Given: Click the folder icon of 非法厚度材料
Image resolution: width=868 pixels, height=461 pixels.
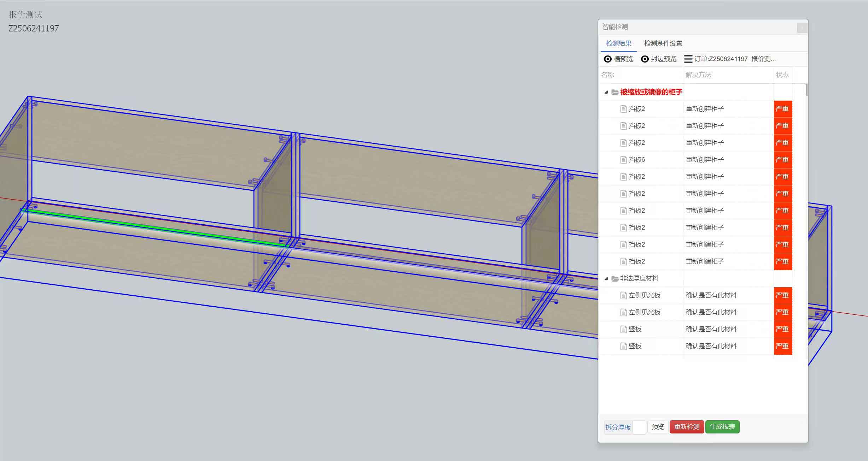Looking at the screenshot, I should coord(615,279).
